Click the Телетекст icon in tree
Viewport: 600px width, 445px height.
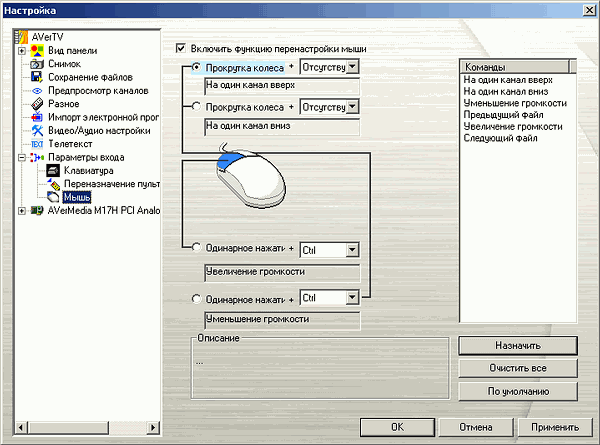(x=37, y=144)
